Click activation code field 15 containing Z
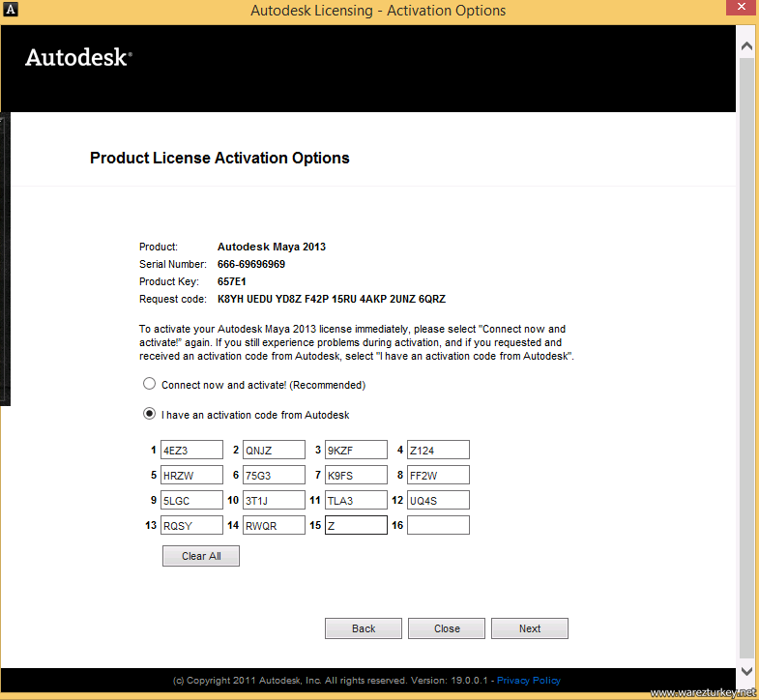The width and height of the screenshot is (759, 700). (356, 525)
